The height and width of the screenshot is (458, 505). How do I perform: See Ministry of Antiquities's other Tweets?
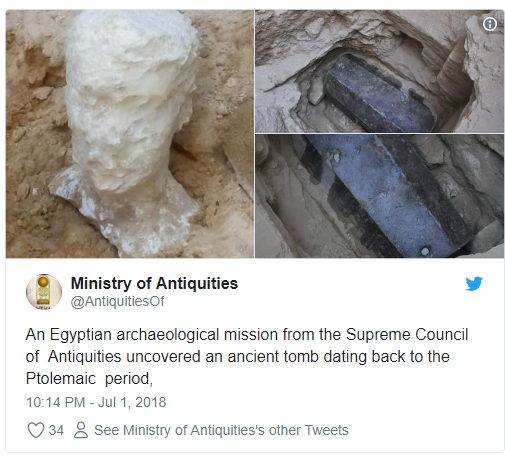click(221, 430)
